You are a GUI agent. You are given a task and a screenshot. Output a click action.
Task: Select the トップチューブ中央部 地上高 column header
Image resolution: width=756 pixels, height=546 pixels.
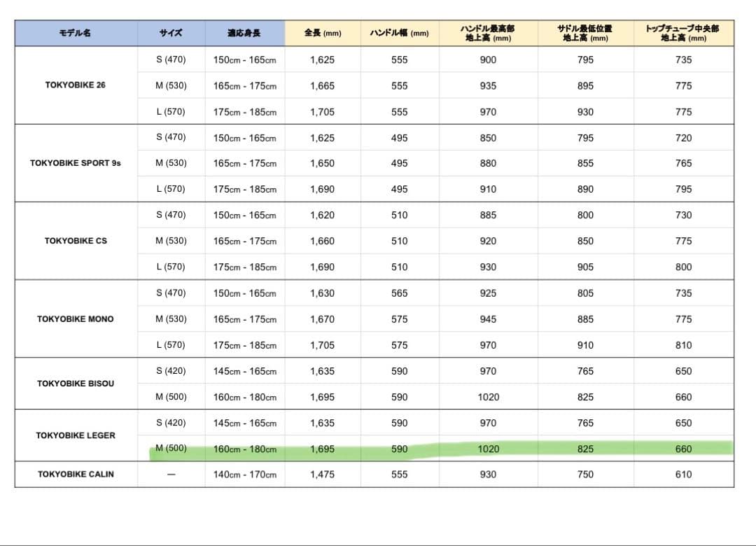[684, 34]
